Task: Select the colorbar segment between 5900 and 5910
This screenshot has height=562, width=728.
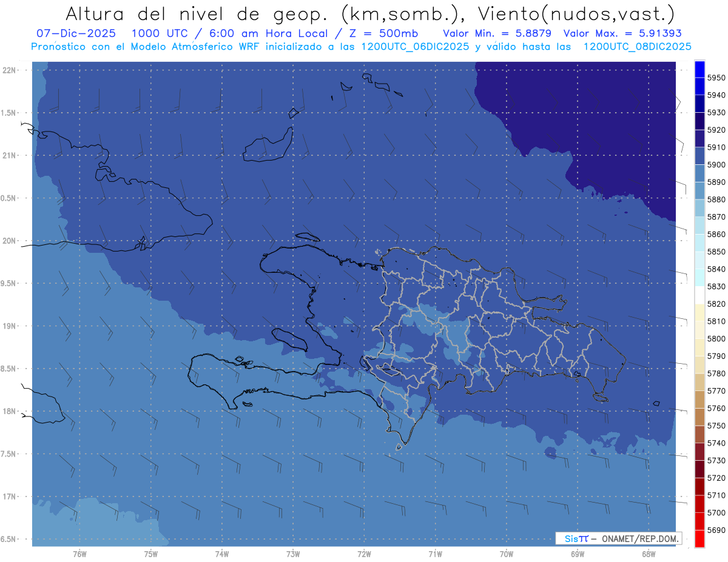Action: pyautogui.click(x=699, y=156)
